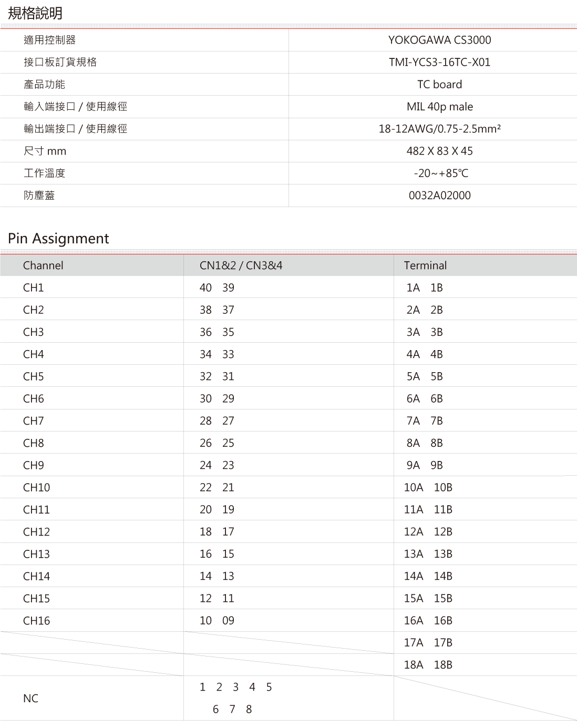Select the 18-12AWG/0.75-2.5mm² value
The width and height of the screenshot is (577, 728).
pos(439,129)
